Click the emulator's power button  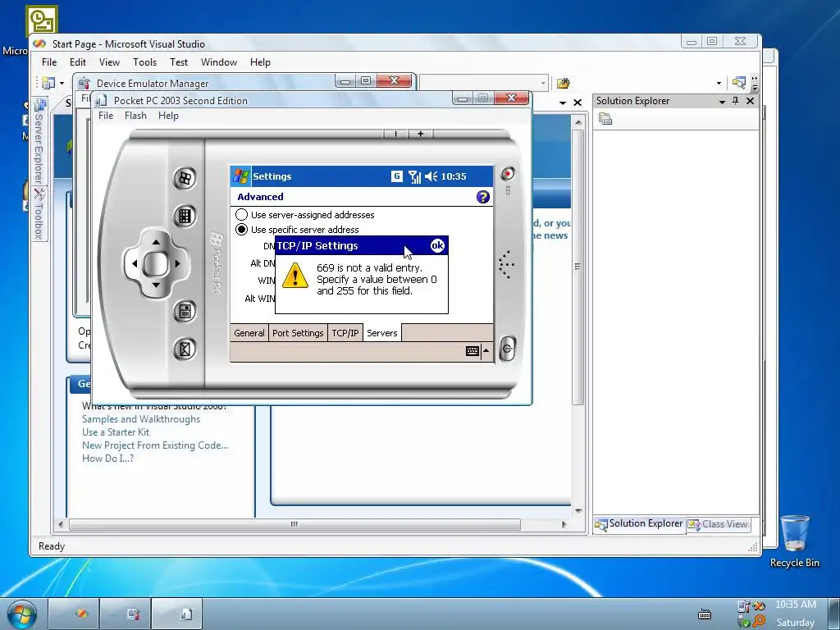pos(507,349)
